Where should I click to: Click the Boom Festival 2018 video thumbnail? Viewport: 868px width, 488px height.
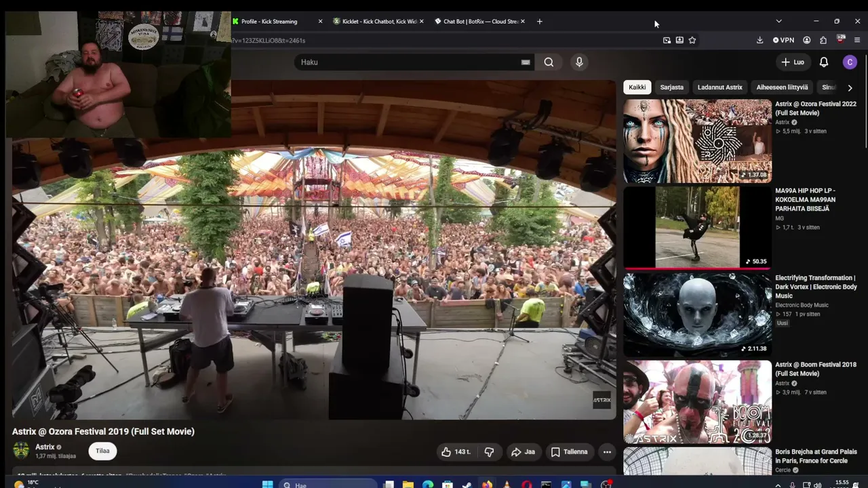point(698,402)
